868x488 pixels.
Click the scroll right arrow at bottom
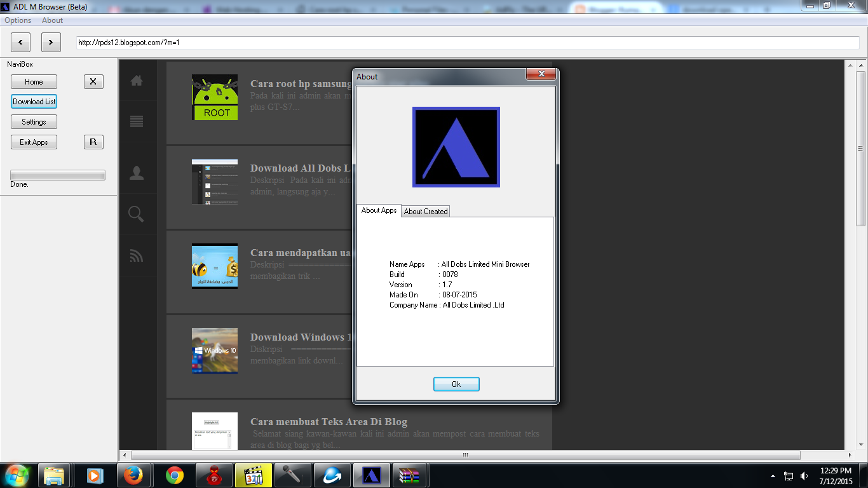click(850, 455)
